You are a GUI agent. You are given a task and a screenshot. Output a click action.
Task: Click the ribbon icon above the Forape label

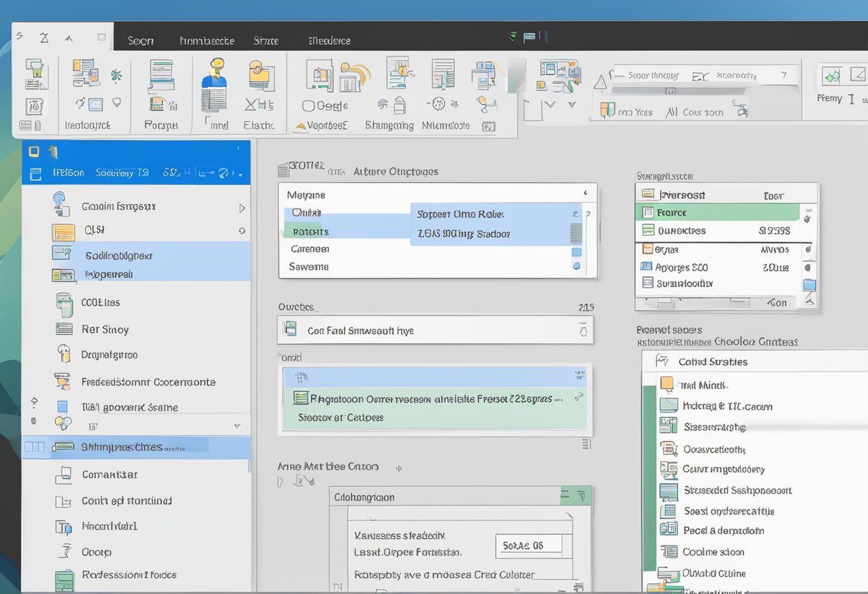[x=161, y=76]
